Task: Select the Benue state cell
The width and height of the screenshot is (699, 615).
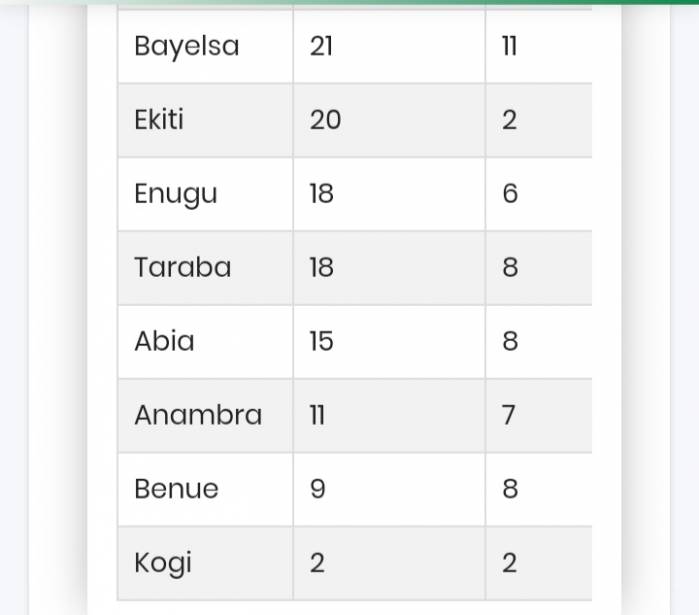Action: (205, 489)
